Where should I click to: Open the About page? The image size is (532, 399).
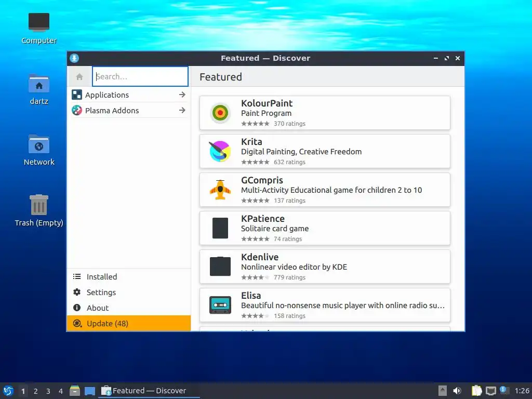129,308
